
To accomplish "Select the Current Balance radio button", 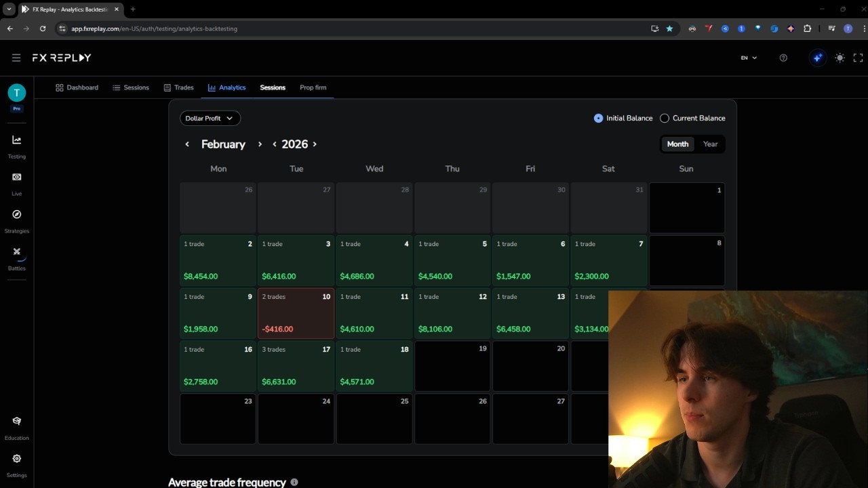I will [665, 118].
